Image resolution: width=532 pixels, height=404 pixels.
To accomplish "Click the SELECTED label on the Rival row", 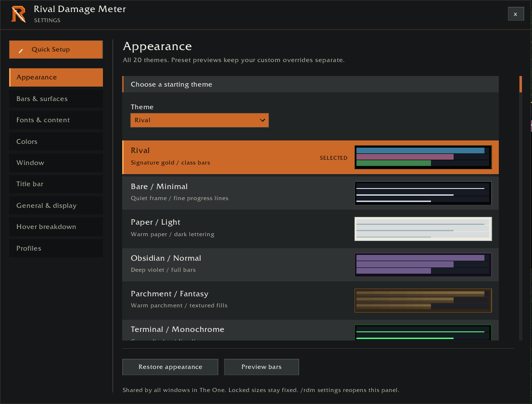I will tap(333, 158).
